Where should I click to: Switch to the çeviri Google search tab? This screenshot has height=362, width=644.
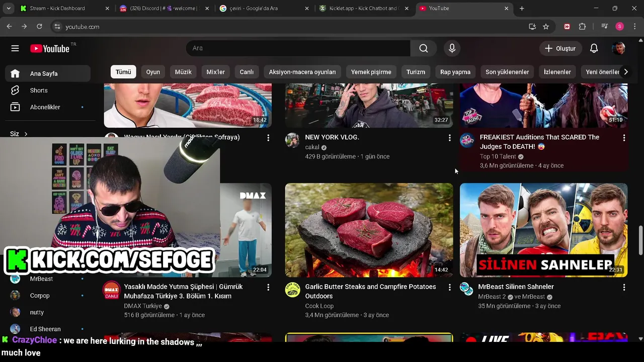click(264, 9)
